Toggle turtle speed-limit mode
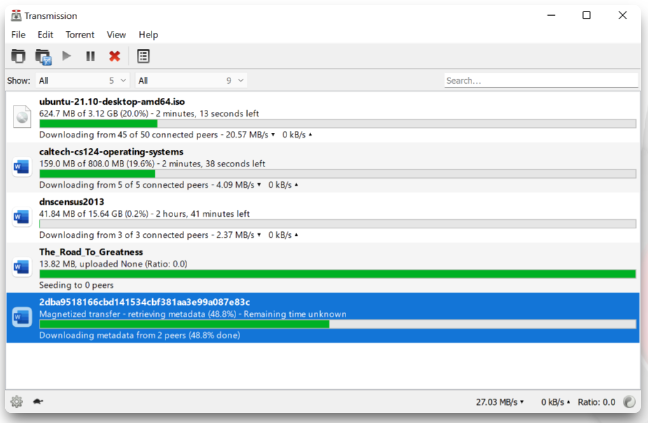Screen dimensions: 648x423 coord(38,401)
